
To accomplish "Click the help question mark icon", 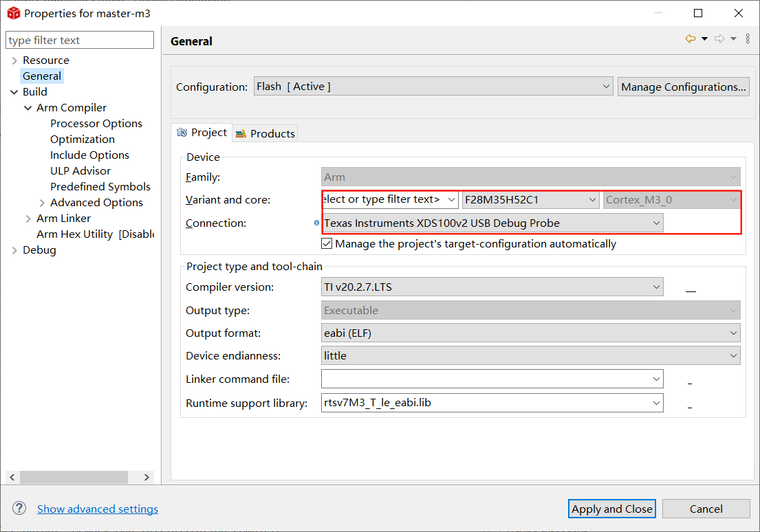I will click(x=19, y=509).
